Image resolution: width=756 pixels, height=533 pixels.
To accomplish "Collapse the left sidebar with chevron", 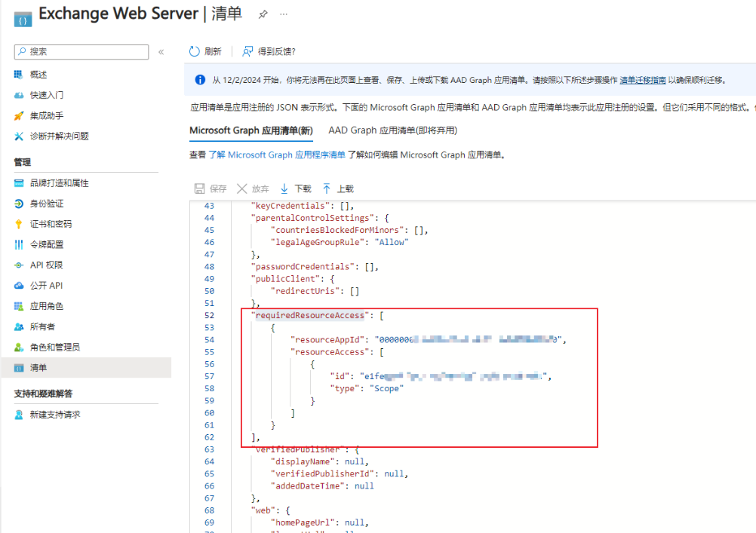I will coord(161,52).
